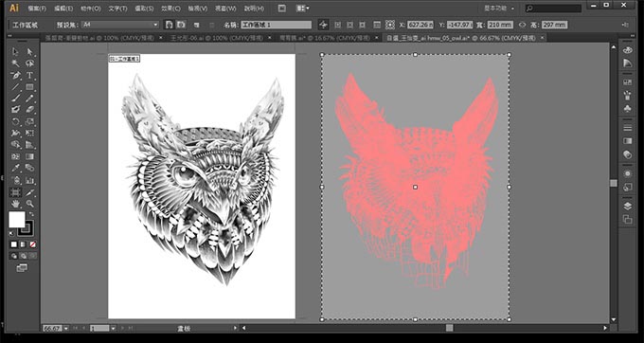Viewport: 644px width, 343px height.
Task: Open the 編輯(E) menu
Action: point(63,9)
